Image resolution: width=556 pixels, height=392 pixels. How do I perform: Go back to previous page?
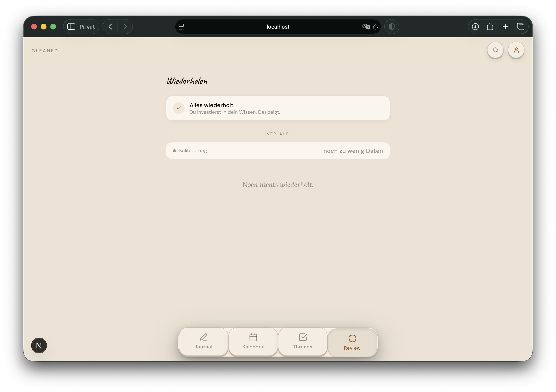(110, 27)
